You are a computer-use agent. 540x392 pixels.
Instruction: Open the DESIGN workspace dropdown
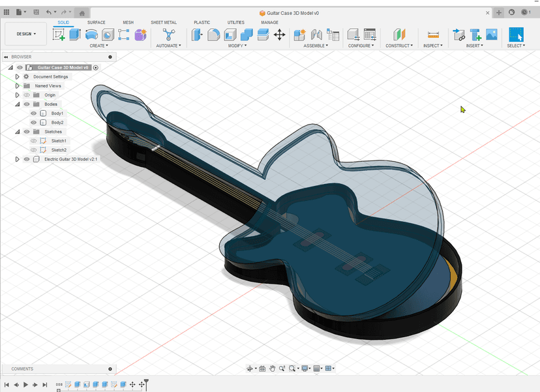pos(26,34)
